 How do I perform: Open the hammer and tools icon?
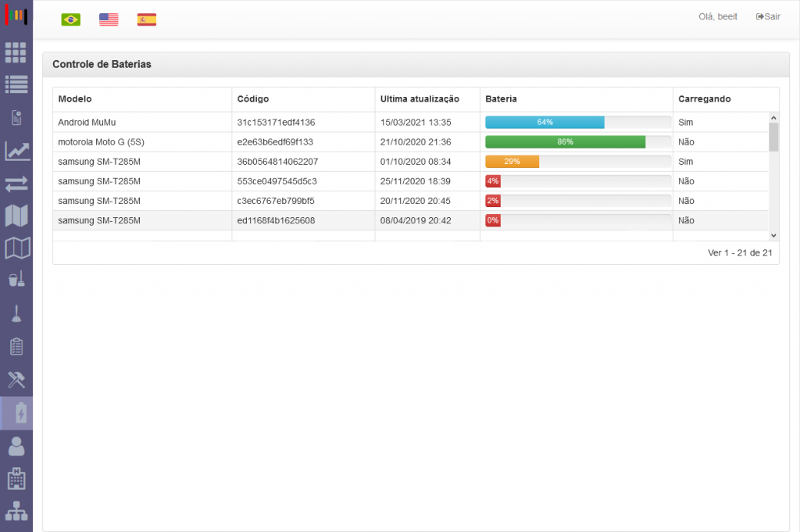(16, 380)
